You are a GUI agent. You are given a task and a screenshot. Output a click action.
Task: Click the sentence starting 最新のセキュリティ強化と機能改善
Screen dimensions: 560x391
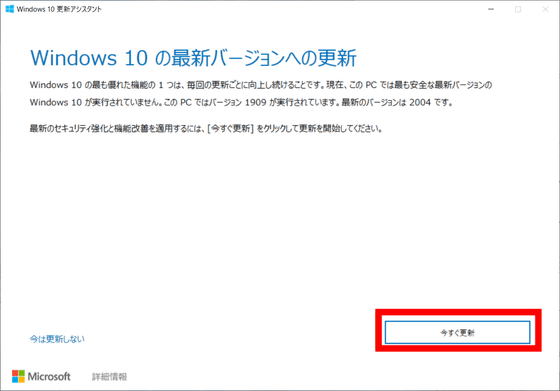(x=206, y=128)
